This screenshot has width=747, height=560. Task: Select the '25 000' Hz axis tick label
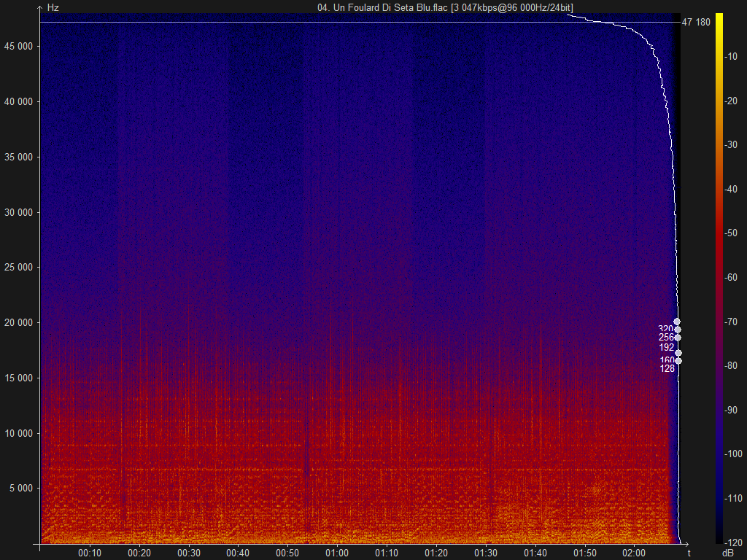click(18, 267)
